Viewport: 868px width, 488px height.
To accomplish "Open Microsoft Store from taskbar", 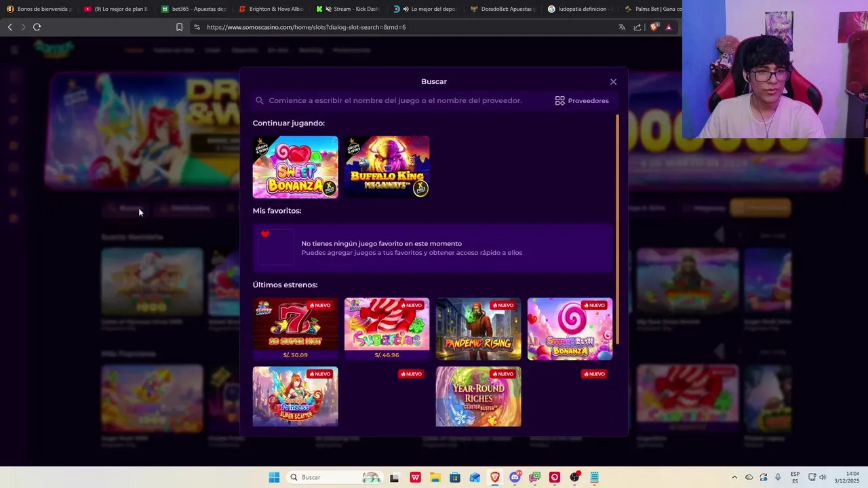I will pos(455,477).
